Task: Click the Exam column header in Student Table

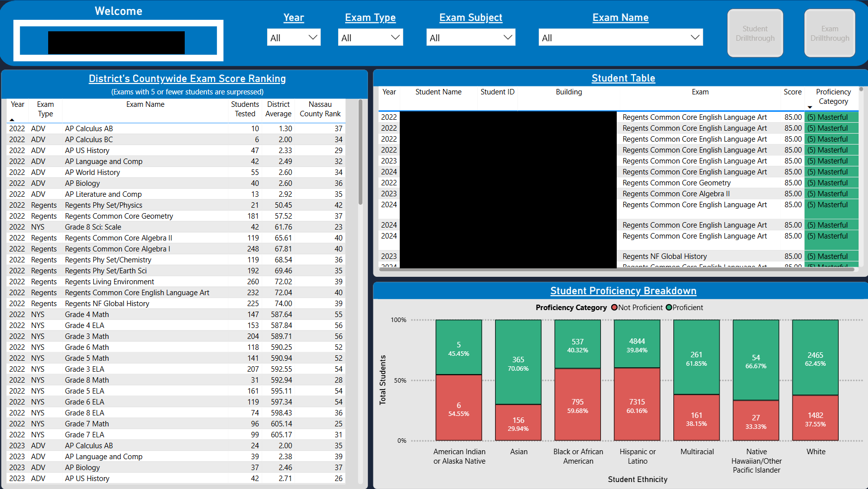Action: click(x=700, y=92)
